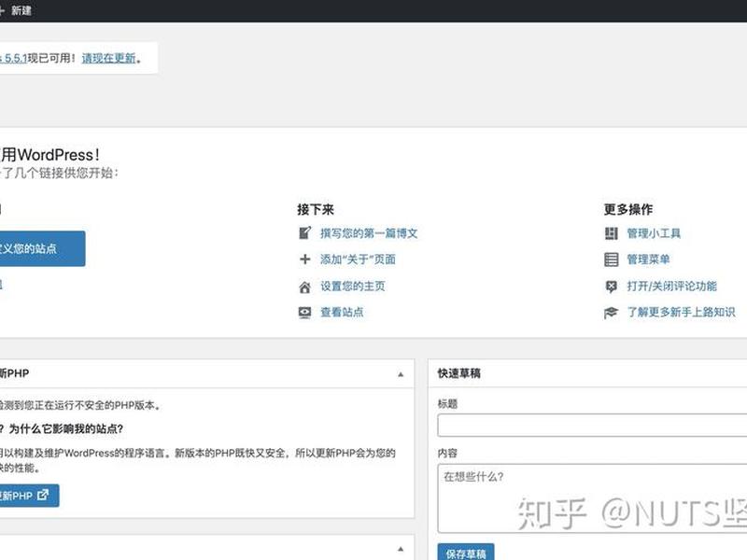Open the 撰写您的第一篇博文 link

pos(369,233)
